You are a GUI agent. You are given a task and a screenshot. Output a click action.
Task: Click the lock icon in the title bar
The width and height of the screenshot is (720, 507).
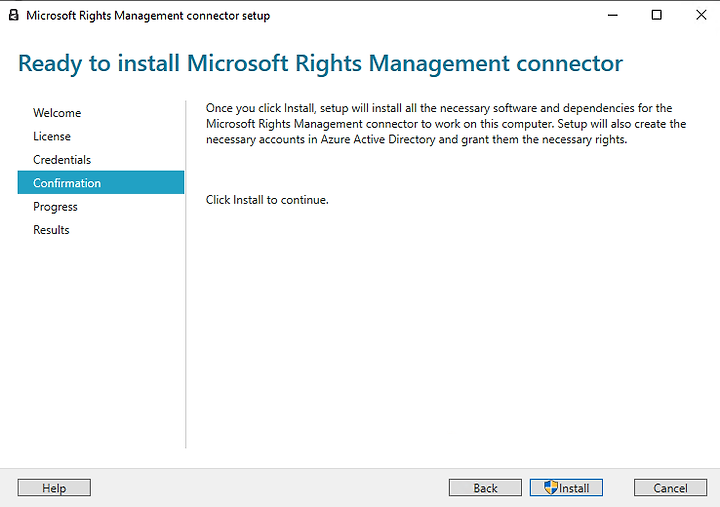coord(14,15)
